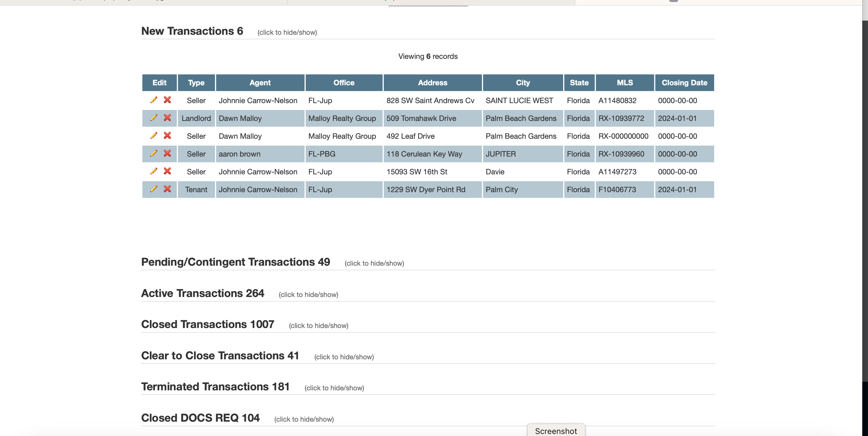Edit the 509 Tomahawk Drive transaction
The image size is (868, 436).
coord(154,118)
